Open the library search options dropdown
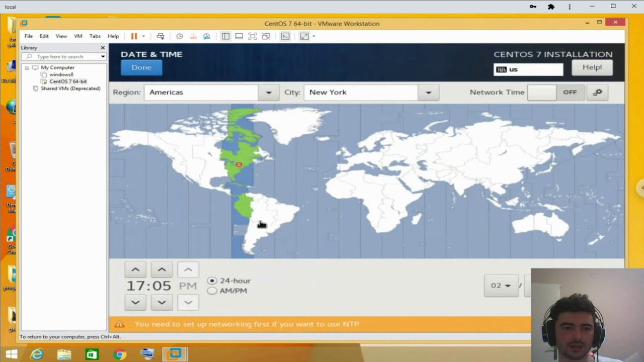The image size is (644, 362). pyautogui.click(x=103, y=57)
